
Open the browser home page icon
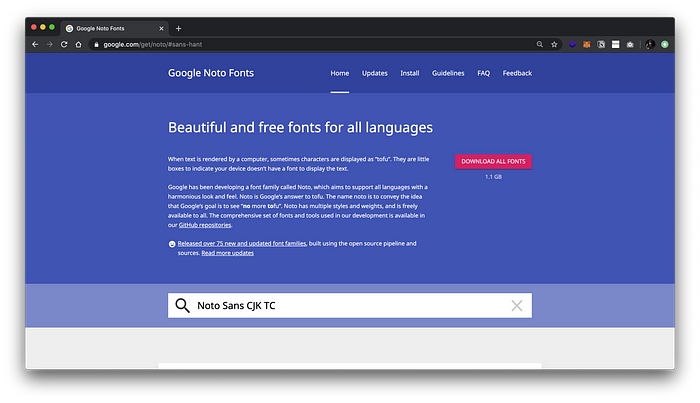(79, 44)
